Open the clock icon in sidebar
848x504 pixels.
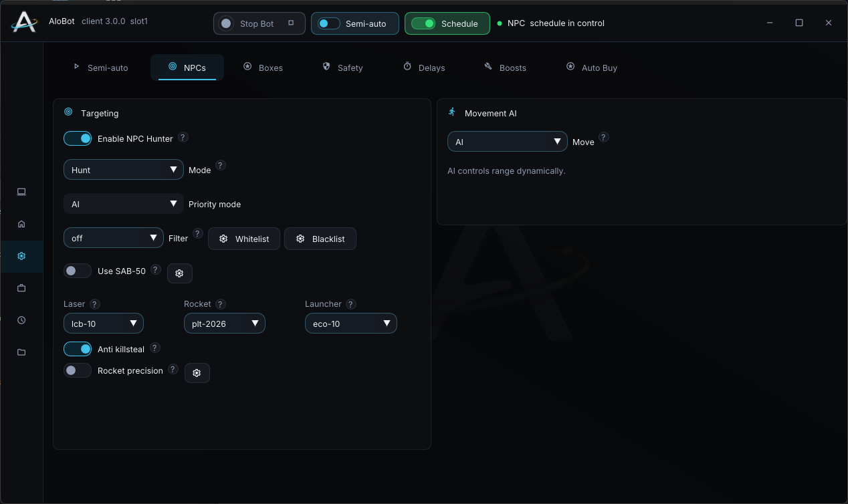coord(21,320)
